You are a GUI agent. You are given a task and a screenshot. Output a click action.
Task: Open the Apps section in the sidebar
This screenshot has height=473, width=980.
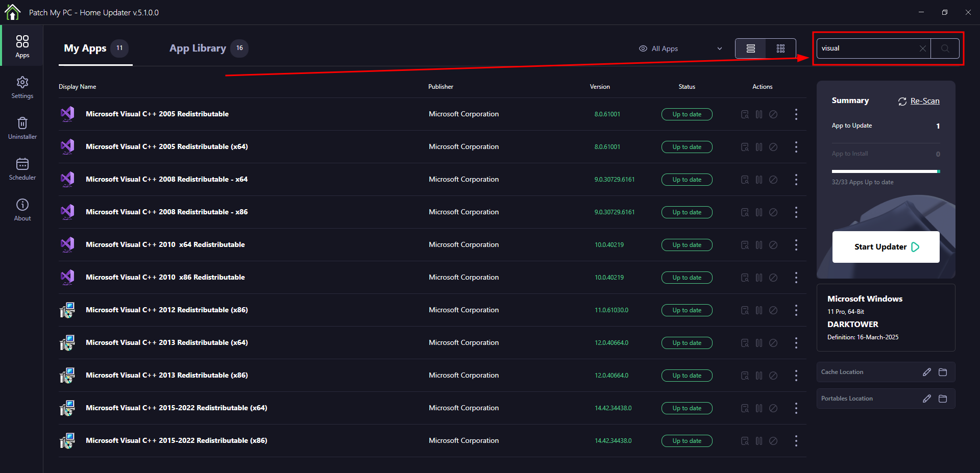(x=22, y=46)
